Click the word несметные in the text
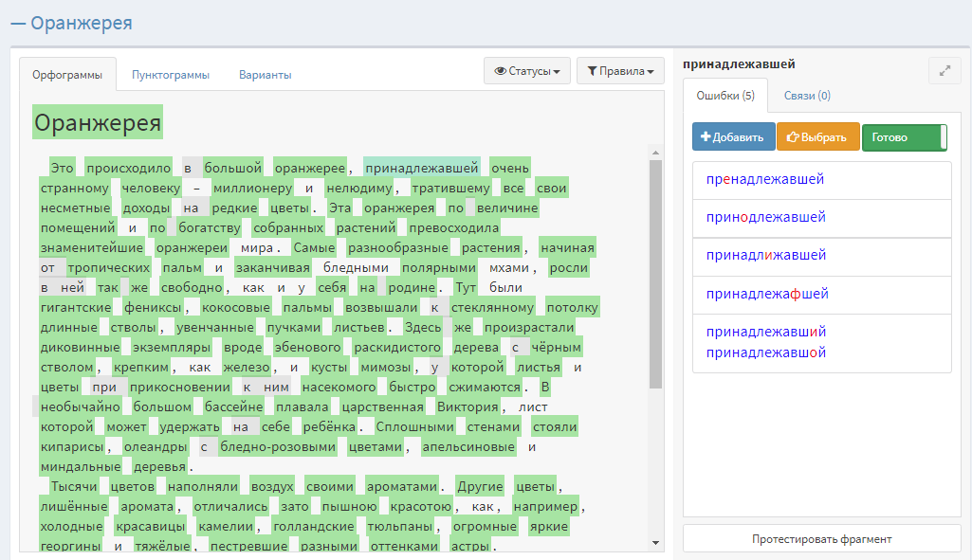Viewport: 972px width, 560px height. (75, 208)
